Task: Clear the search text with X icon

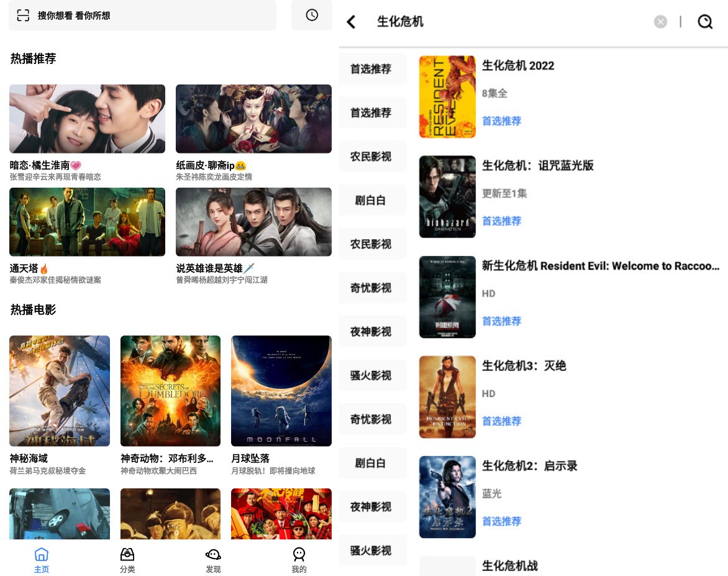Action: (660, 22)
